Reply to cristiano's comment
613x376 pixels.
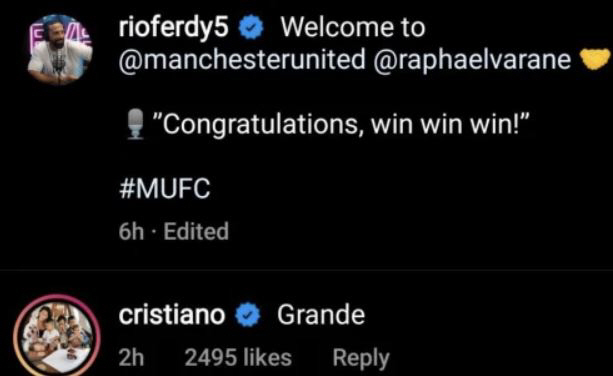tap(361, 358)
